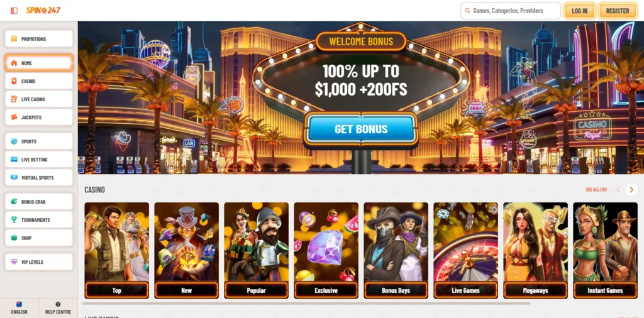Toggle the sidebar collapse icon
The width and height of the screenshot is (644, 318).
(14, 11)
